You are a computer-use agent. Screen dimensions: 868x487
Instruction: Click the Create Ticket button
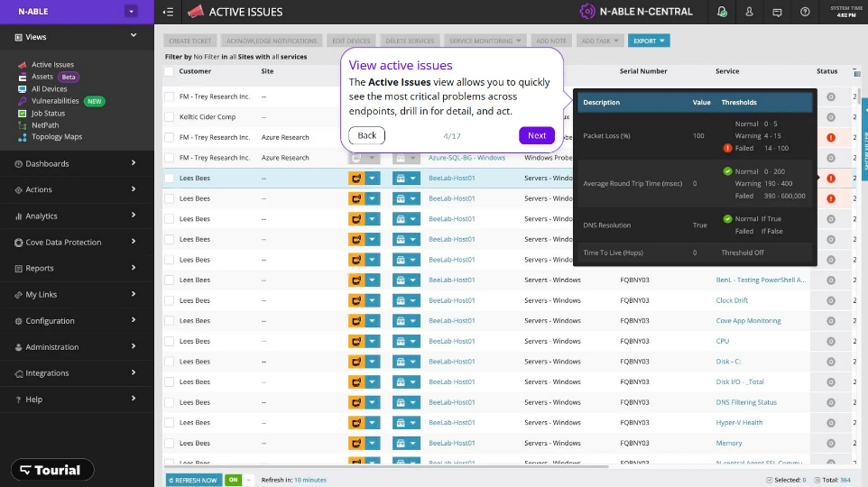[x=189, y=41]
